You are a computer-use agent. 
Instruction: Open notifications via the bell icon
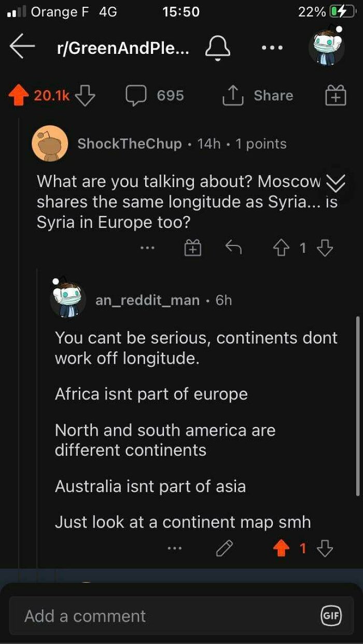219,48
